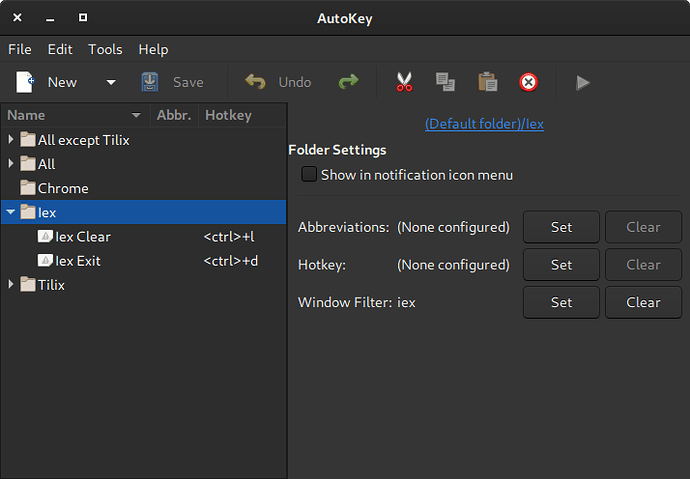The image size is (690, 479).
Task: Open the Tools menu
Action: (105, 49)
